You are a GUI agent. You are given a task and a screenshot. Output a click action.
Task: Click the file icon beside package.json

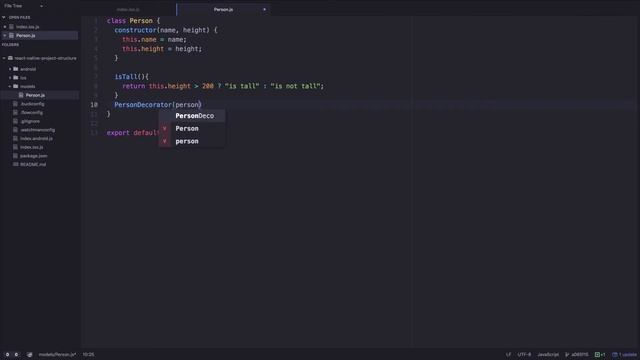(x=16, y=156)
